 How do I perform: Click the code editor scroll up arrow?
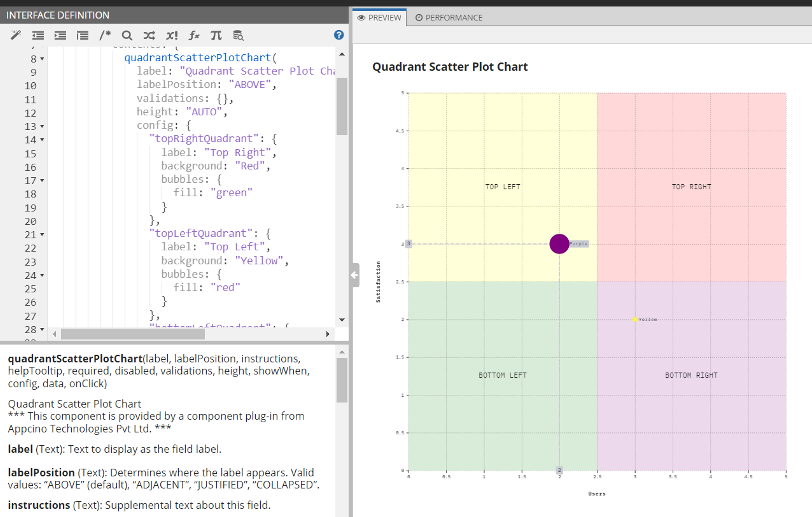click(x=342, y=54)
